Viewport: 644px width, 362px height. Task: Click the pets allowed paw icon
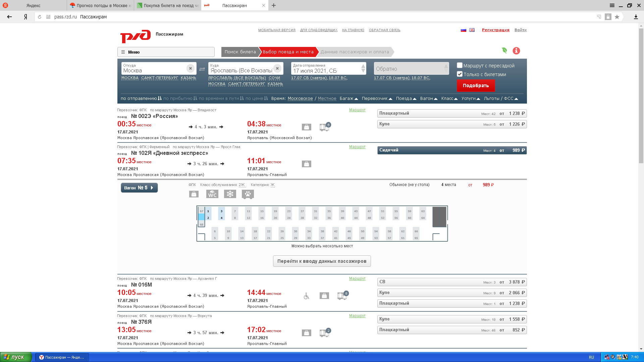248,194
